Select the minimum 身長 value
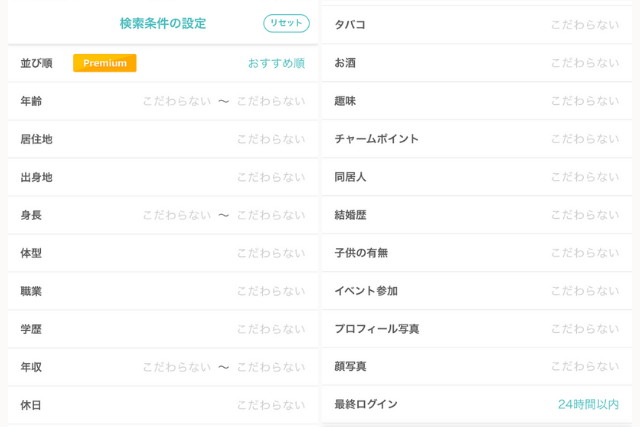This screenshot has width=640, height=427. coord(176,215)
